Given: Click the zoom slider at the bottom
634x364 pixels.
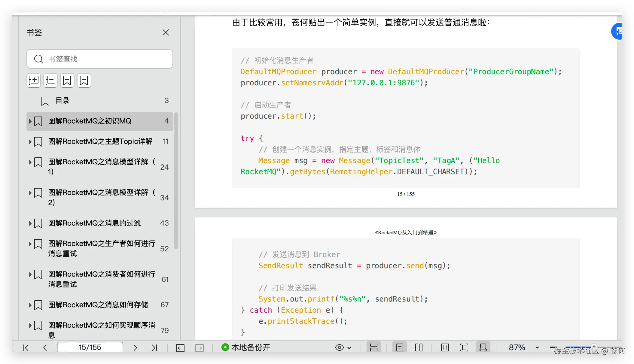Looking at the screenshot, I should pos(594,346).
